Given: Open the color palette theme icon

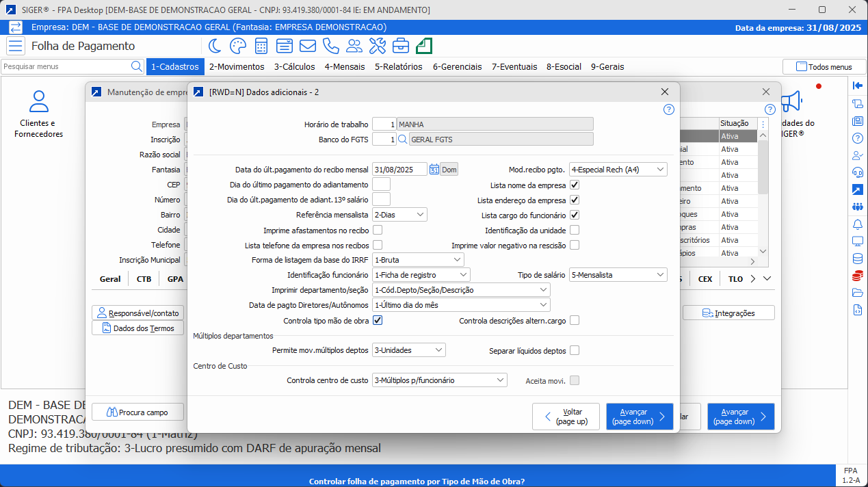Looking at the screenshot, I should 237,46.
